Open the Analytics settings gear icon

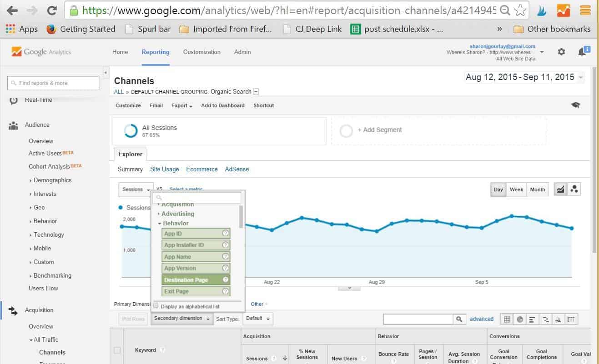(561, 52)
